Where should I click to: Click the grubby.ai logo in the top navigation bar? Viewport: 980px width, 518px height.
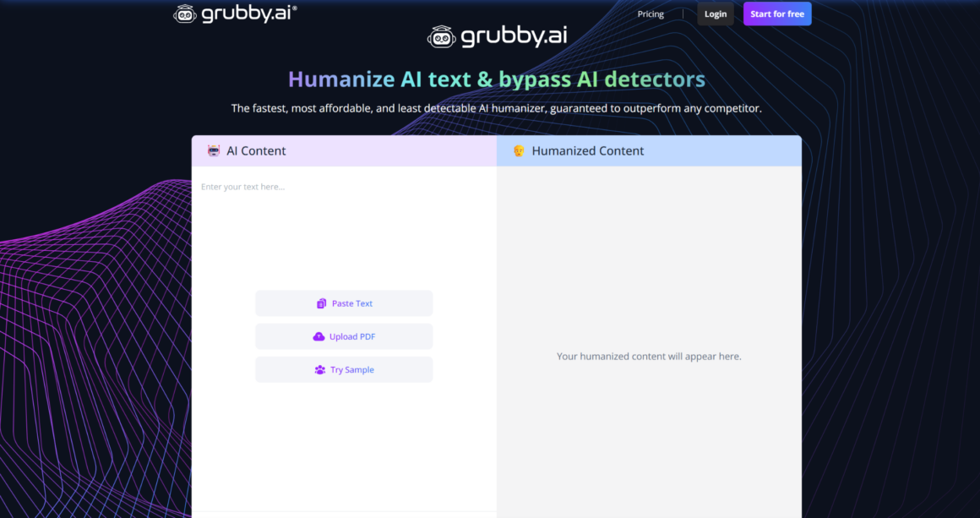pos(235,14)
